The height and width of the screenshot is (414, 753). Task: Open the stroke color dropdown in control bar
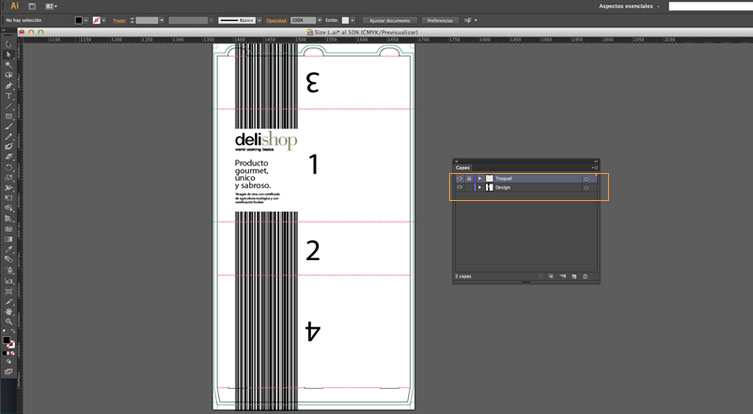pyautogui.click(x=104, y=20)
